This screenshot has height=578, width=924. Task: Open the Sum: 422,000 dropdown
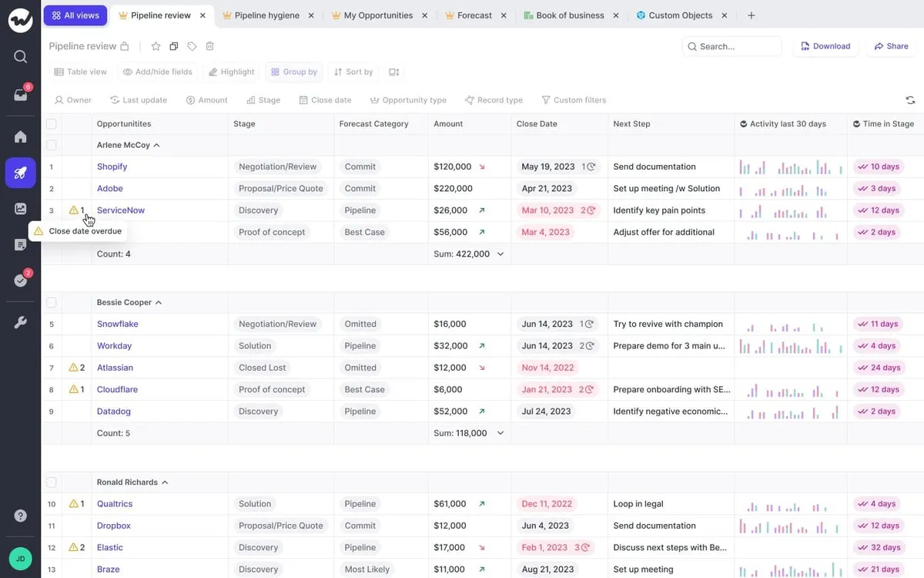click(500, 254)
